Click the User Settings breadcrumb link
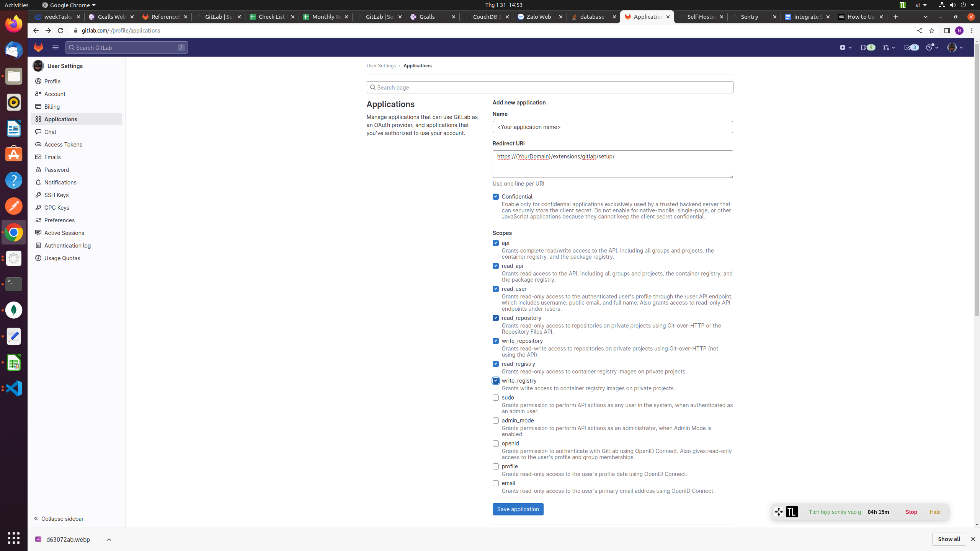Viewport: 980px width, 551px height. [x=381, y=66]
